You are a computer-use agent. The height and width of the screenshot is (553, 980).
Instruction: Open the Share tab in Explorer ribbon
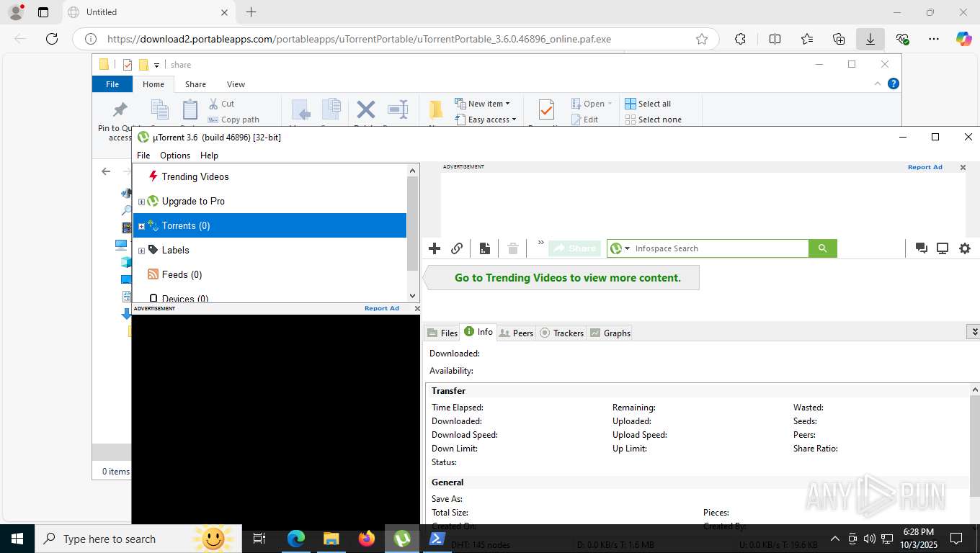pos(195,84)
